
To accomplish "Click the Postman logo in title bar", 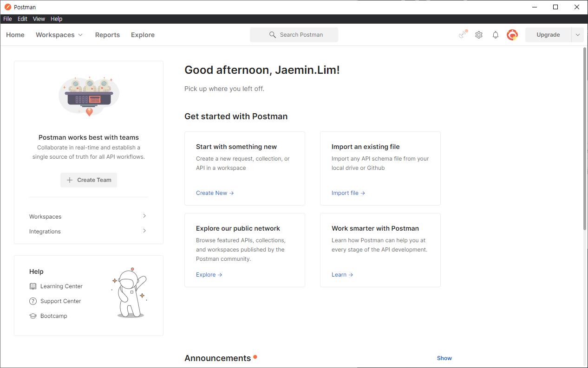I will (x=8, y=7).
